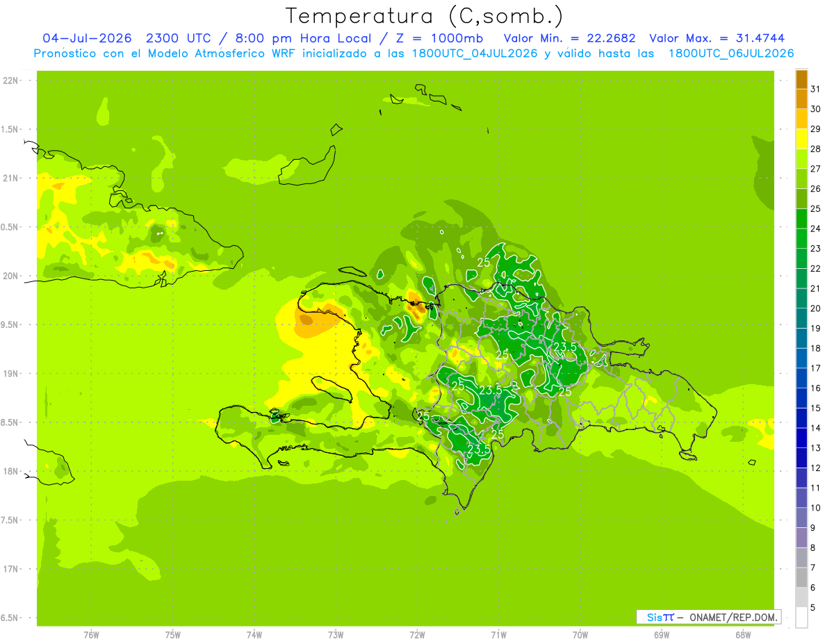Viewport: 834px width, 644px height.
Task: Click the Sismo logo text in the watermark
Action: [660, 617]
